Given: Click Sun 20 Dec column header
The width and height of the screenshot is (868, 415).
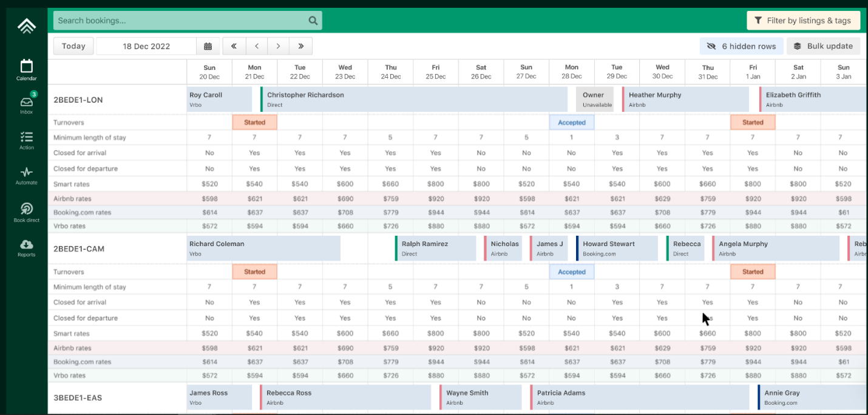Looking at the screenshot, I should pos(209,72).
